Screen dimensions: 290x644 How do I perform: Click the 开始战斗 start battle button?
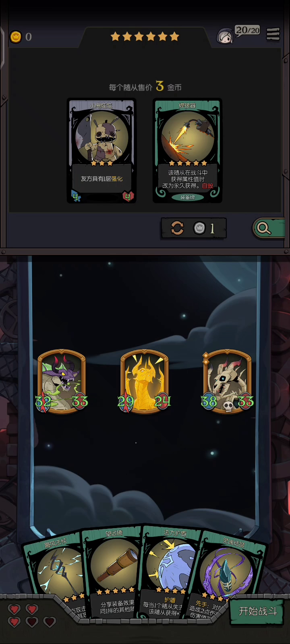(258, 611)
